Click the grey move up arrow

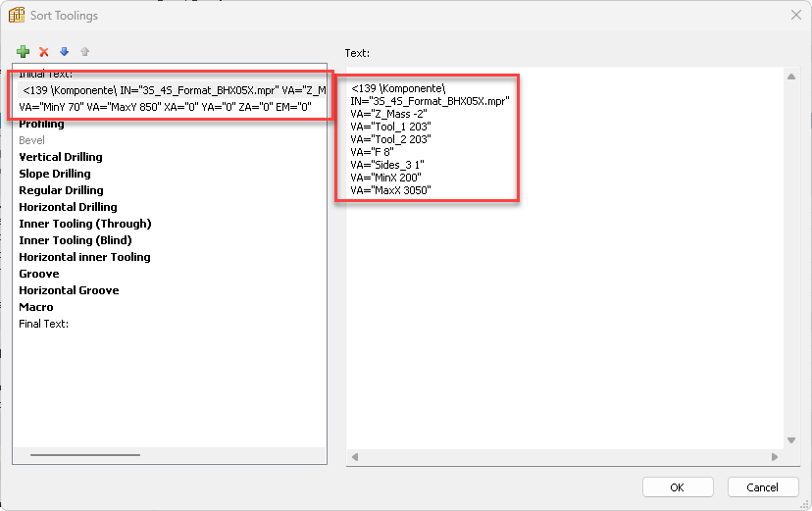(x=84, y=52)
